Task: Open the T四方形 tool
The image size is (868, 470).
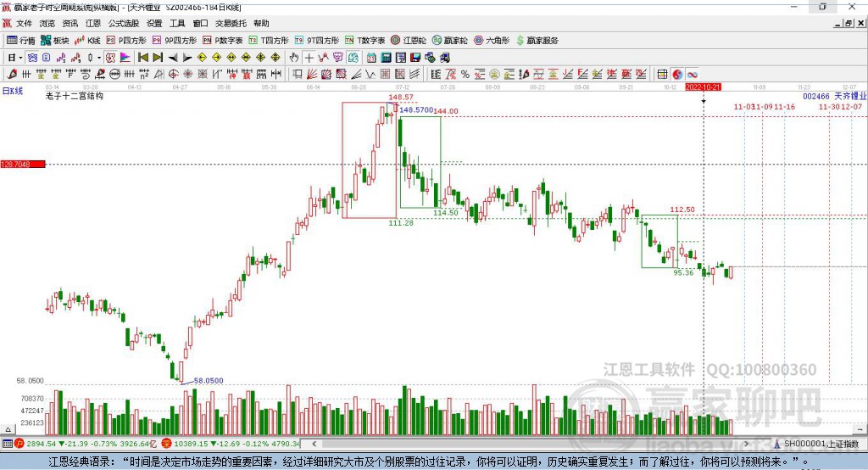Action: point(269,41)
